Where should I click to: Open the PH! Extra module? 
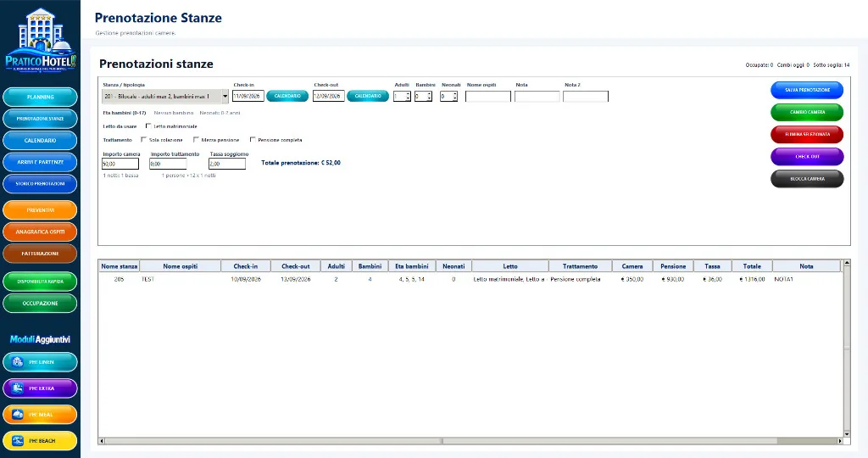[40, 388]
